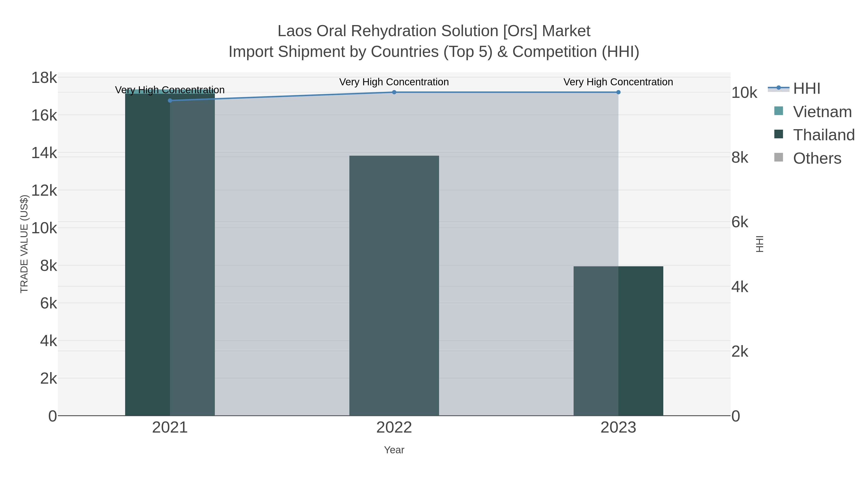Image resolution: width=868 pixels, height=488 pixels.
Task: Click the 2022 x-axis year label
Action: (394, 428)
